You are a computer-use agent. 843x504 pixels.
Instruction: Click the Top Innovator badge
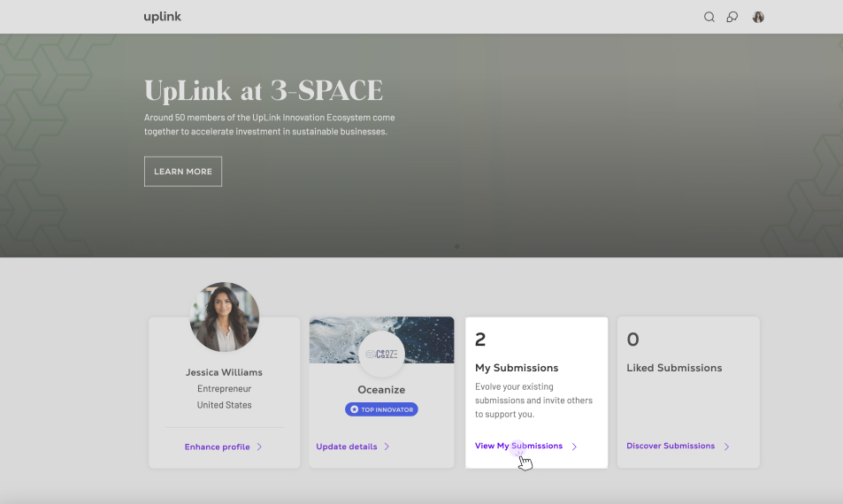pyautogui.click(x=381, y=409)
